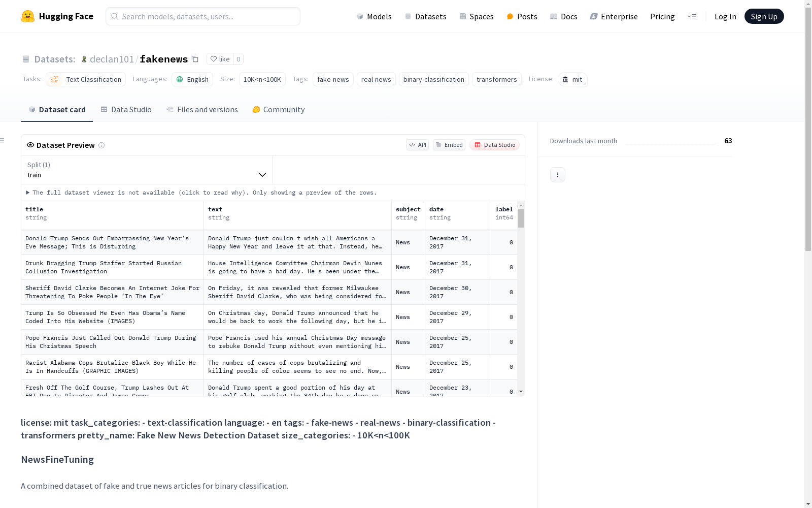Open Spaces in the top navigation
The height and width of the screenshot is (508, 812).
tap(477, 16)
